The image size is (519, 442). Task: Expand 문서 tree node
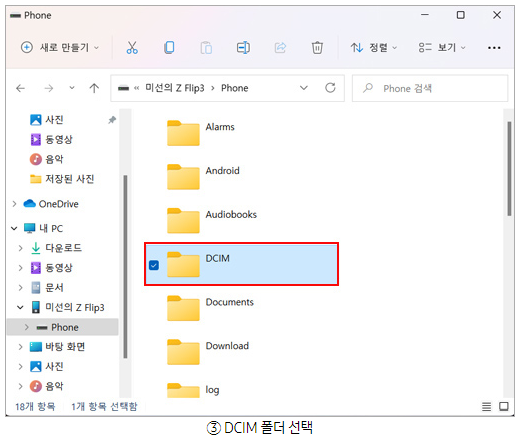click(20, 287)
